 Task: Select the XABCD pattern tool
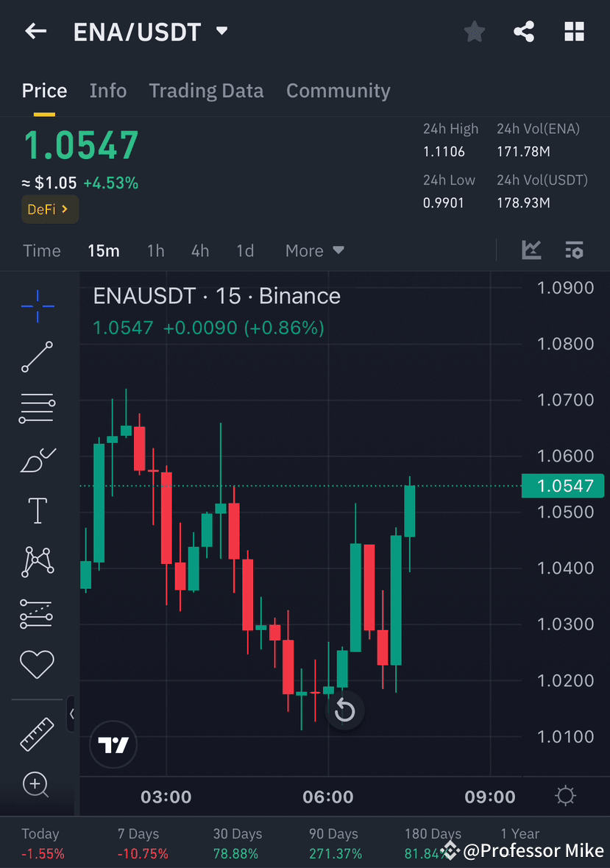pos(36,561)
